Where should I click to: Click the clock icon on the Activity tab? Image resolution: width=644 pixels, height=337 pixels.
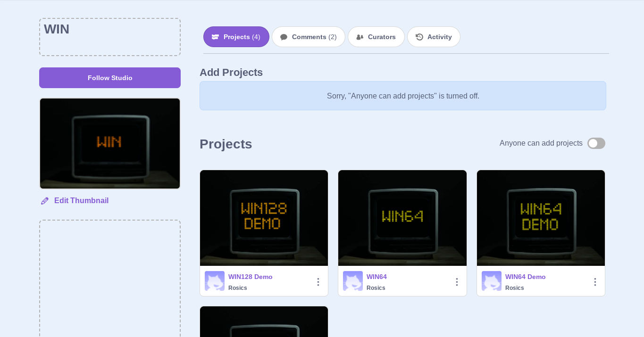(x=418, y=36)
